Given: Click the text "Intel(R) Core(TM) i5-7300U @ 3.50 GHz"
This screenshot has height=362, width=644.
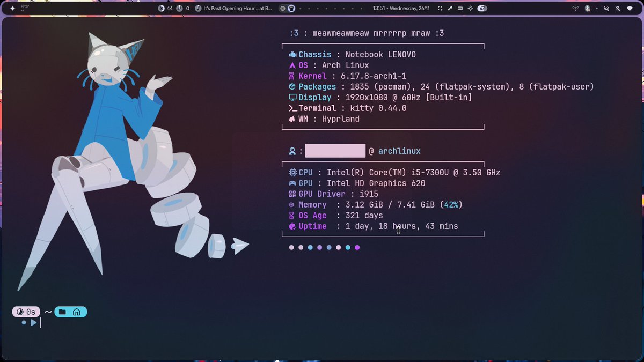Looking at the screenshot, I should click(413, 173).
